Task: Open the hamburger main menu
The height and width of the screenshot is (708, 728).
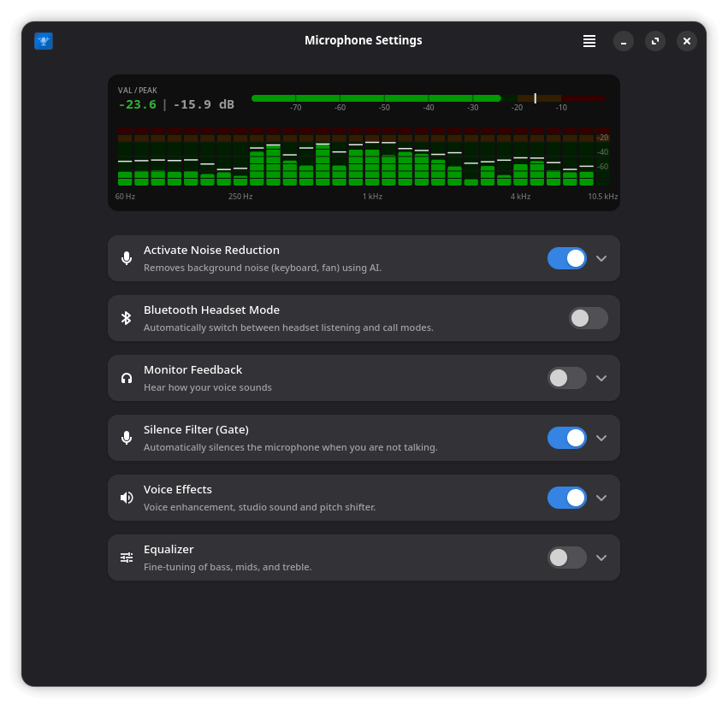Action: tap(589, 41)
